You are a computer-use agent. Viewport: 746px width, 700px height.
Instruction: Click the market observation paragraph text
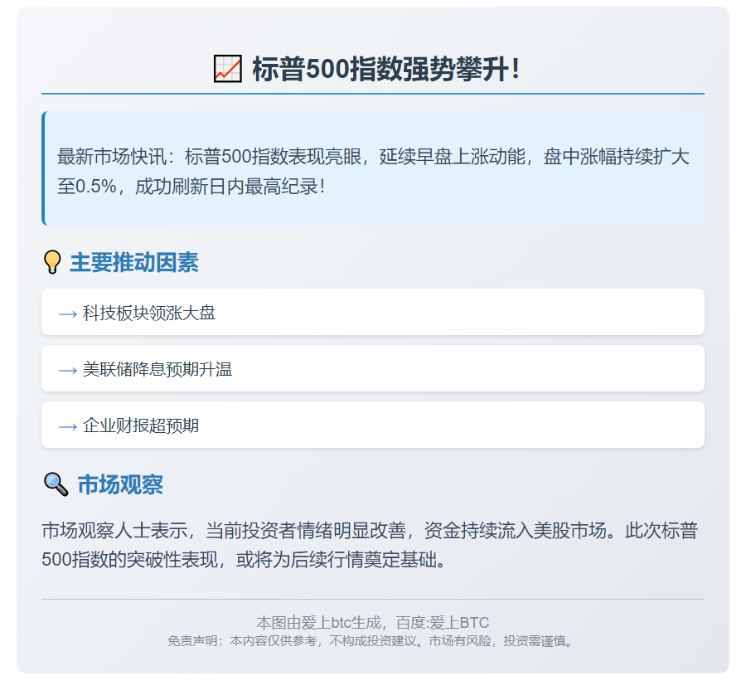[370, 545]
